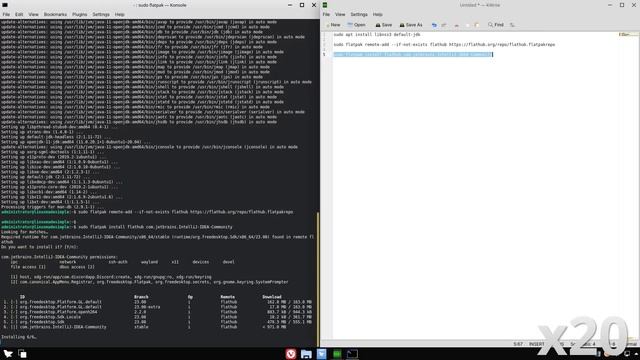Open the File menu in Konsole

[x=6, y=14]
